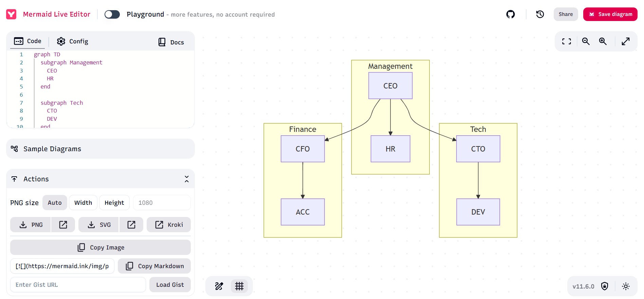Click the Enter Gist URL field

tap(78, 285)
